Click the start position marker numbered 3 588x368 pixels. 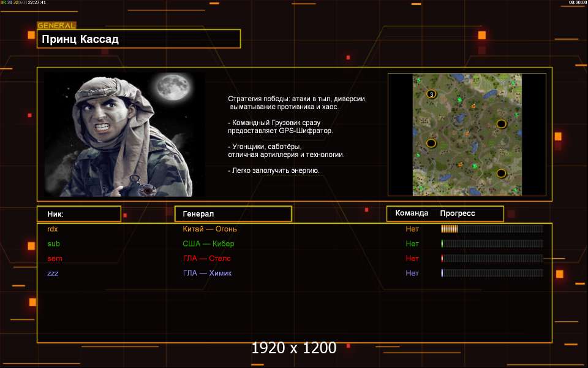coord(431,94)
